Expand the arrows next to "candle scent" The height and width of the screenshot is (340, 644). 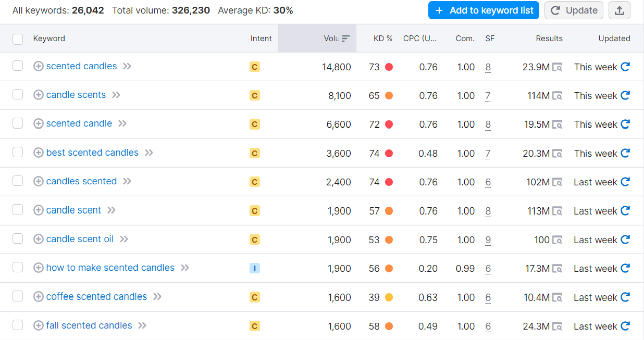[x=111, y=210]
